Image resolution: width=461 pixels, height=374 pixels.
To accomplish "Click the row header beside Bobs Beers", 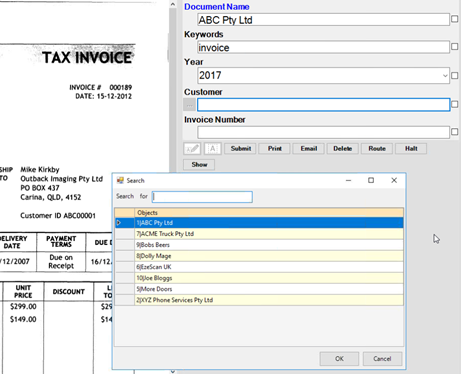I will 125,245.
